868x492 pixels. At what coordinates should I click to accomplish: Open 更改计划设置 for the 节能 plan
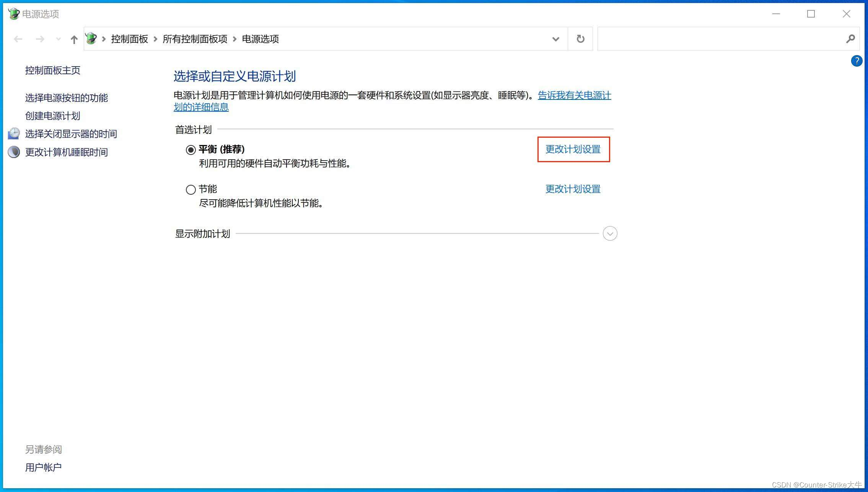[573, 189]
